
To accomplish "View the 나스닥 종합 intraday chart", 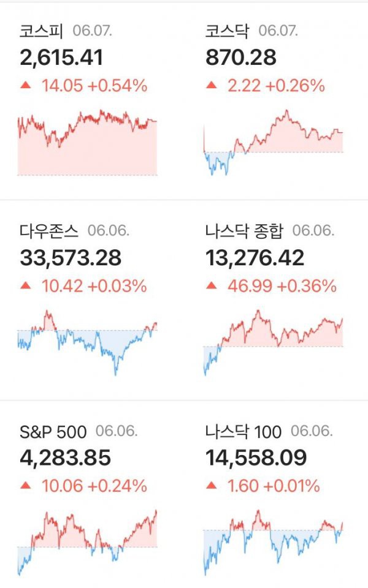I will pyautogui.click(x=273, y=343).
